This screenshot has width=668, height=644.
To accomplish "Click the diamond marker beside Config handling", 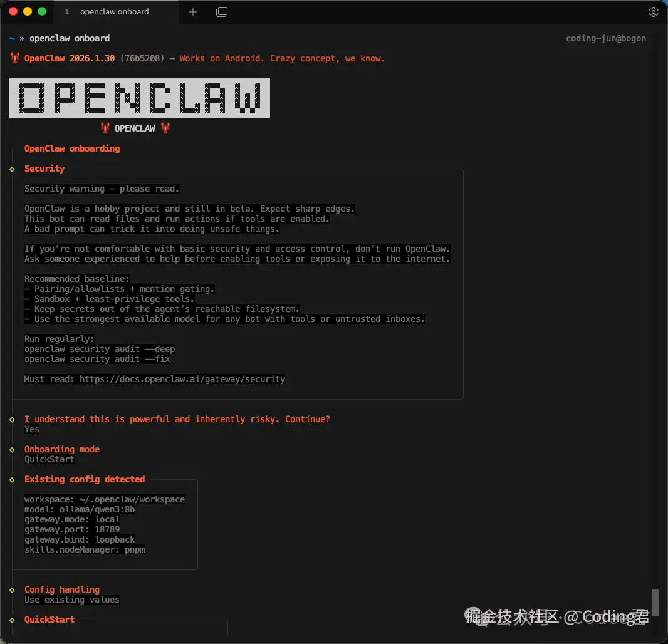I will 12,590.
